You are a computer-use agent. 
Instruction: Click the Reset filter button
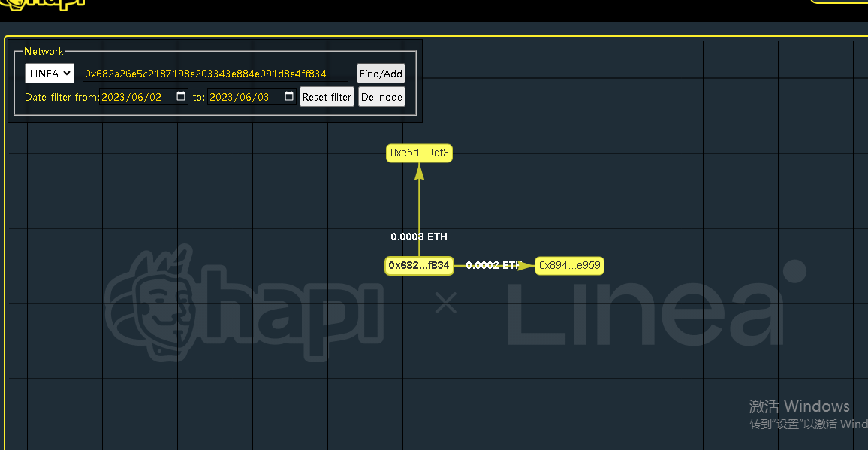327,96
